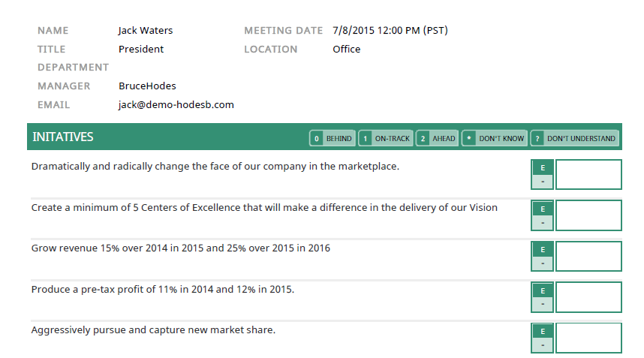Click the Don't Understand question-mark legend
The image size is (644, 358).
pos(574,139)
